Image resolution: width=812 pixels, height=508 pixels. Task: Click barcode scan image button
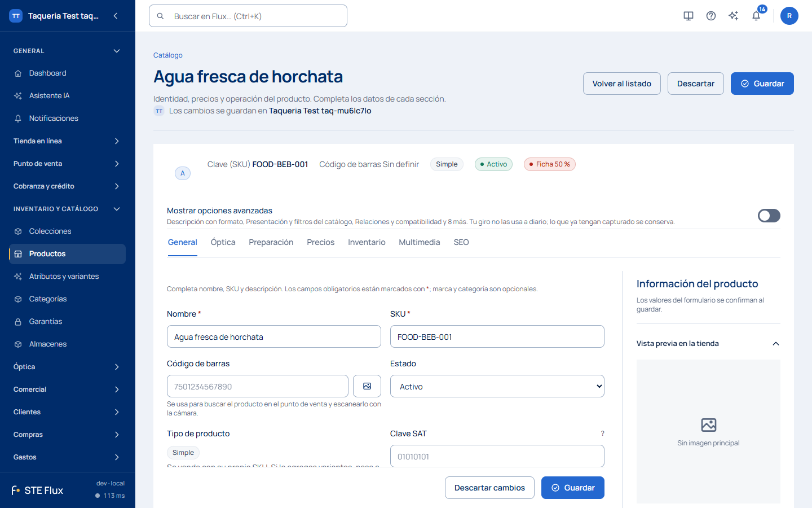pos(367,386)
